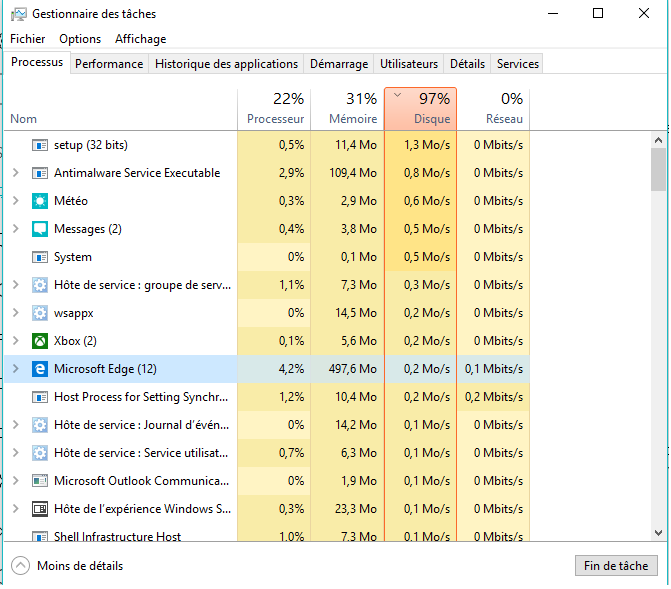
Task: Click the 0,1 Mbits/s network value
Action: tap(494, 369)
